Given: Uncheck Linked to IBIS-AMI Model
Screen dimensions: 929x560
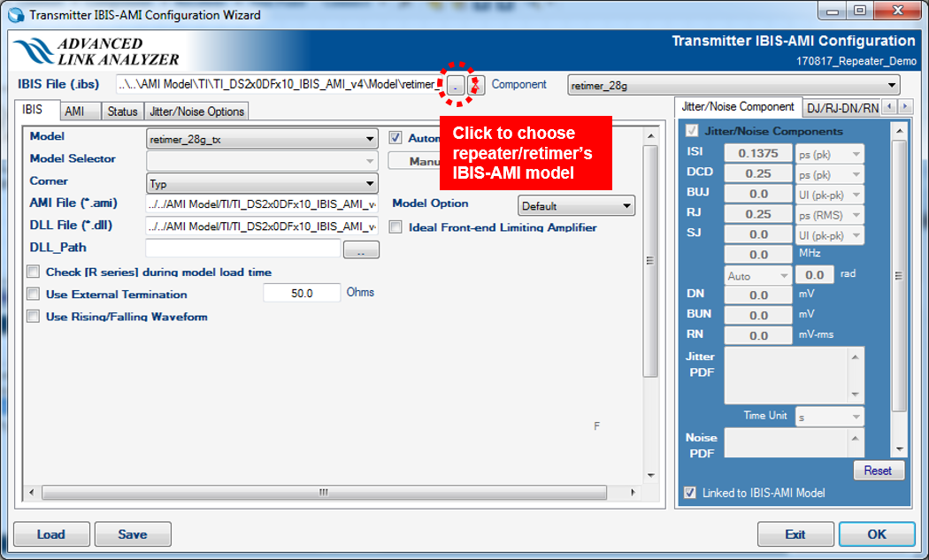Looking at the screenshot, I should tap(689, 493).
